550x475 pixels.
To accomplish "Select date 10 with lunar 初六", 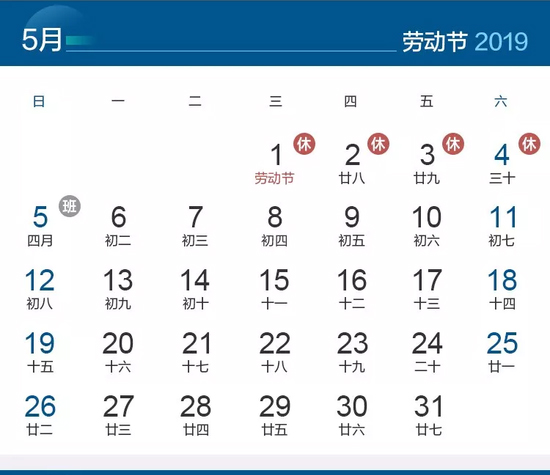I will (x=427, y=226).
